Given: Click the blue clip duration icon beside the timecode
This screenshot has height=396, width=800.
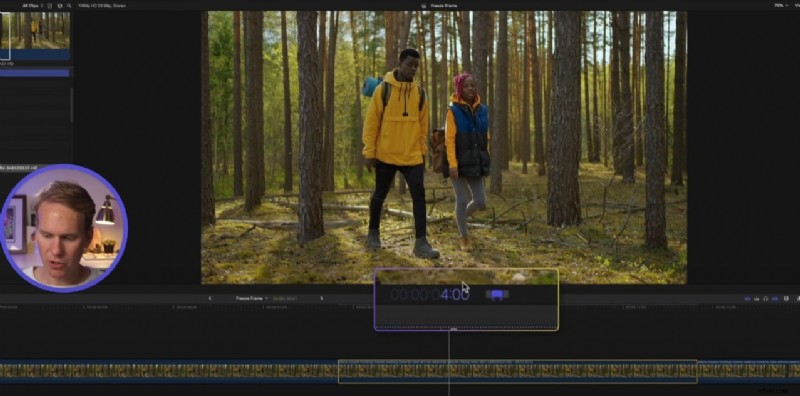Looking at the screenshot, I should [x=496, y=294].
